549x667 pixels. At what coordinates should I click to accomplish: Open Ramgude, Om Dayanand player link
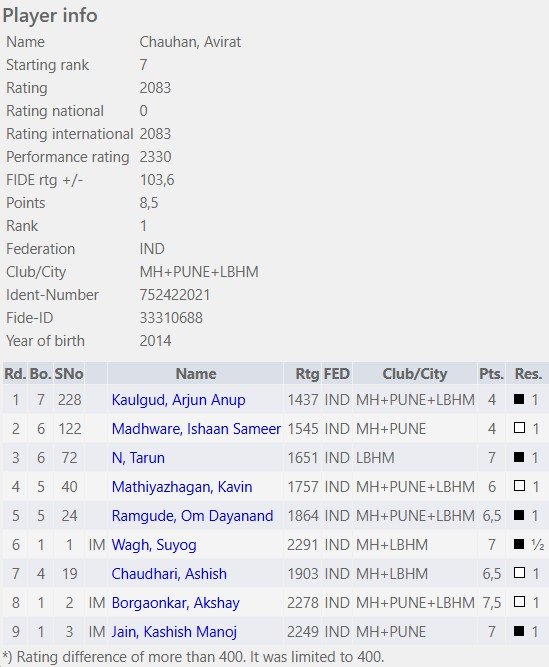192,516
